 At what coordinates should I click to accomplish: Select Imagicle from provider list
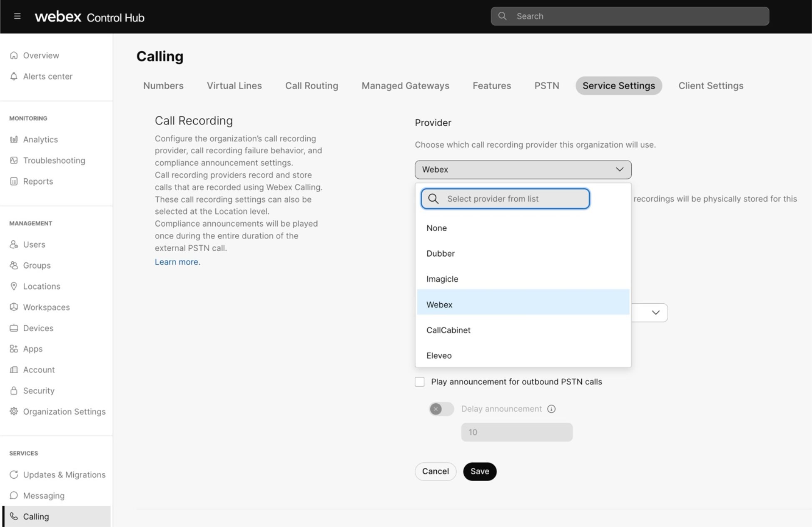(x=523, y=279)
